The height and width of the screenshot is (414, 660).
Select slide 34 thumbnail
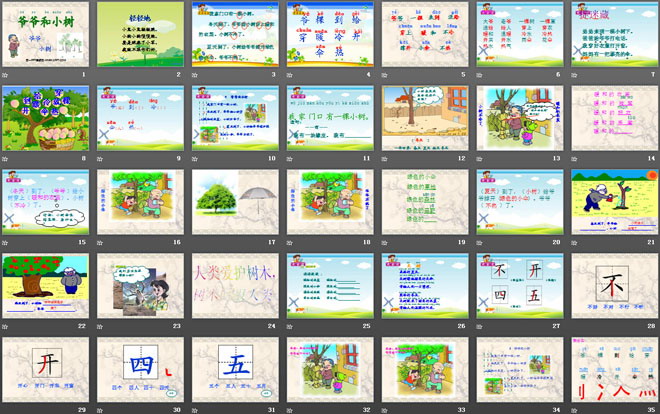(520, 369)
